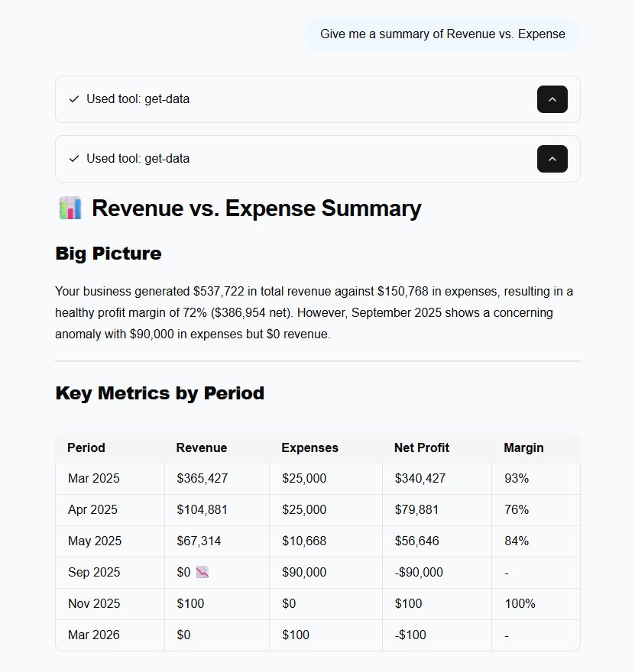Image resolution: width=635 pixels, height=672 pixels.
Task: Click checkmark icon of first get-data row
Action: [x=74, y=99]
